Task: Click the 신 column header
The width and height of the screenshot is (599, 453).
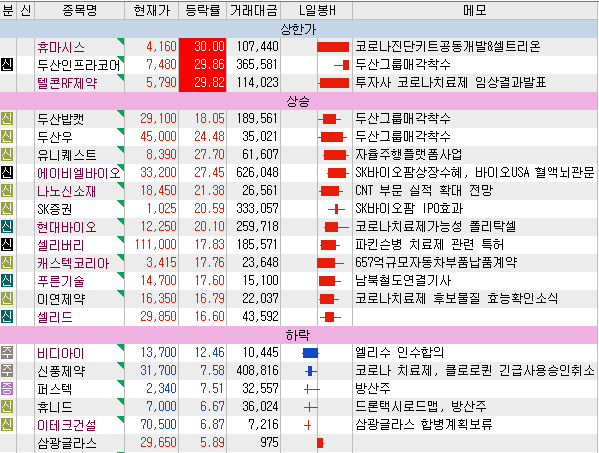Action: coord(26,10)
